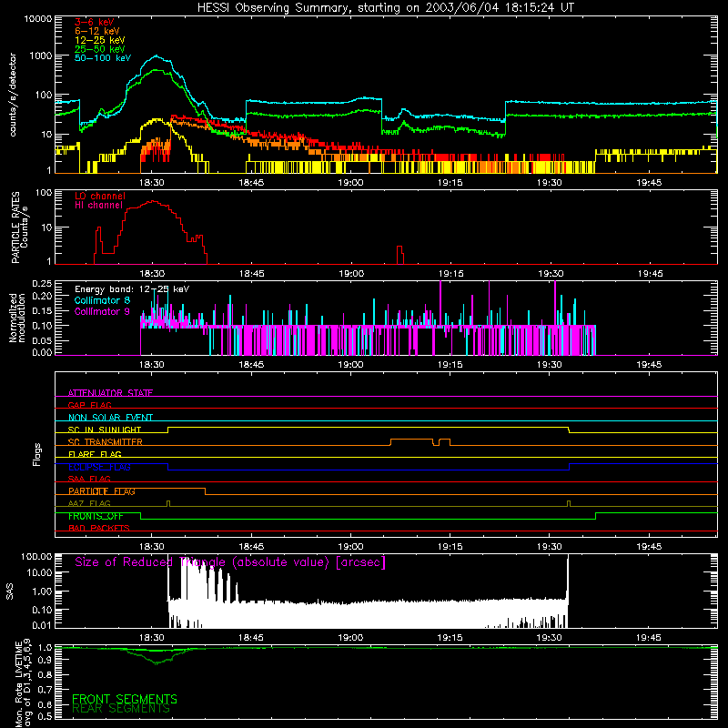Click the REAR SEGMENTS legend label

pos(121,709)
